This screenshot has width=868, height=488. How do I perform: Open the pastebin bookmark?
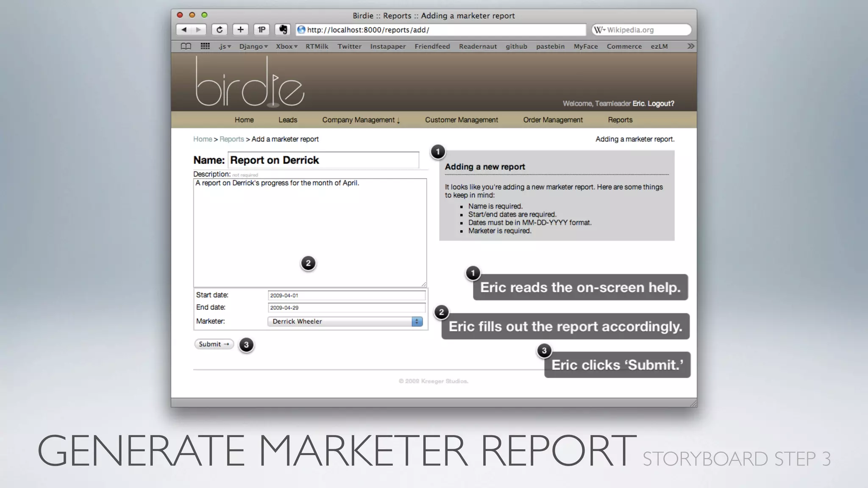tap(550, 47)
